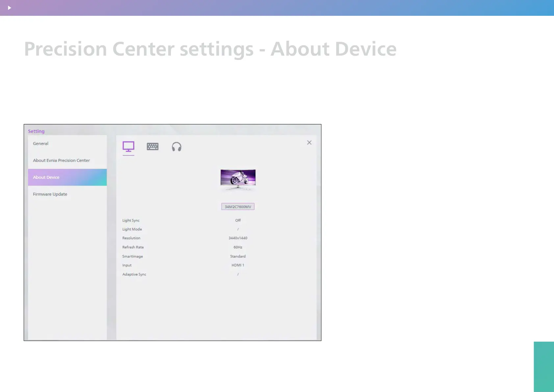Open About Evnia Precision Center
Viewport: 554px width, 392px height.
(x=61, y=160)
